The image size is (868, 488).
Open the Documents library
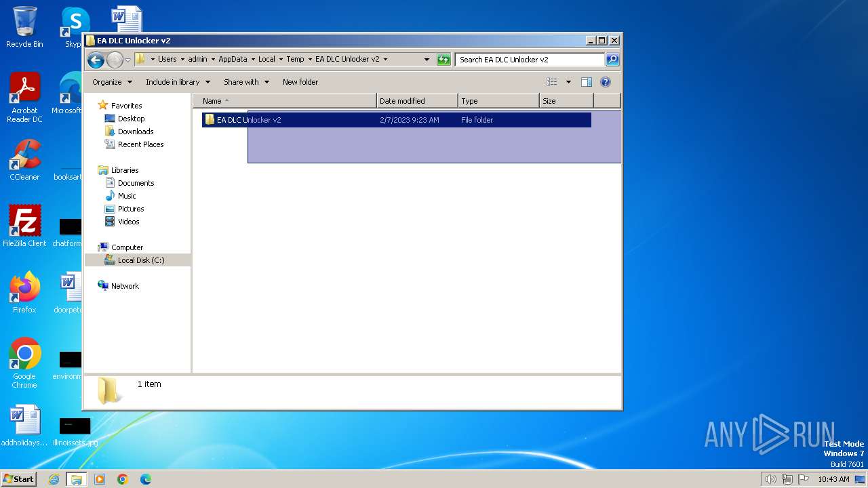[130, 183]
